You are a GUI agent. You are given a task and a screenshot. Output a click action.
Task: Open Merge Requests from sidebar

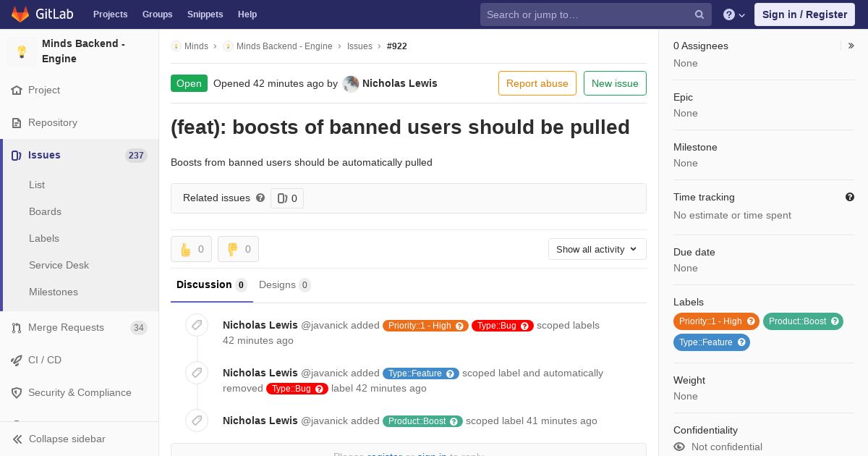pos(66,327)
